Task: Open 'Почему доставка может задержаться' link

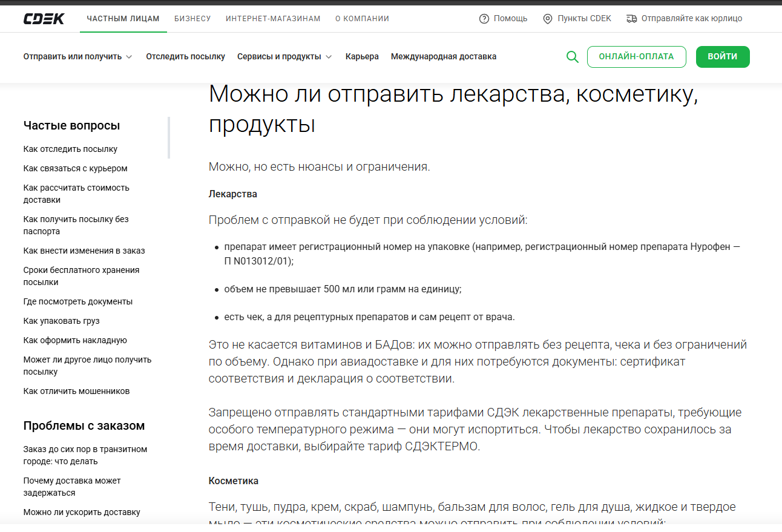Action: [x=72, y=487]
